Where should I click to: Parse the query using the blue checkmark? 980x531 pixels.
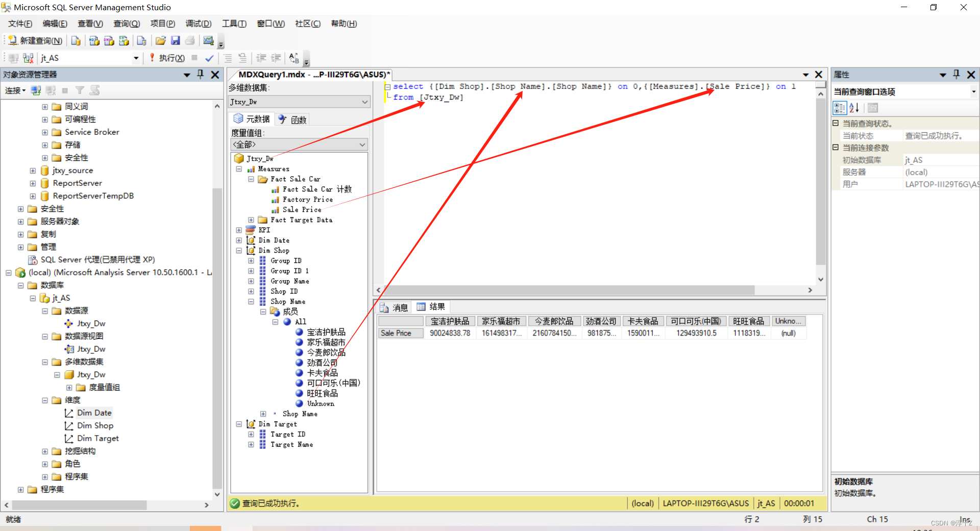pyautogui.click(x=209, y=58)
